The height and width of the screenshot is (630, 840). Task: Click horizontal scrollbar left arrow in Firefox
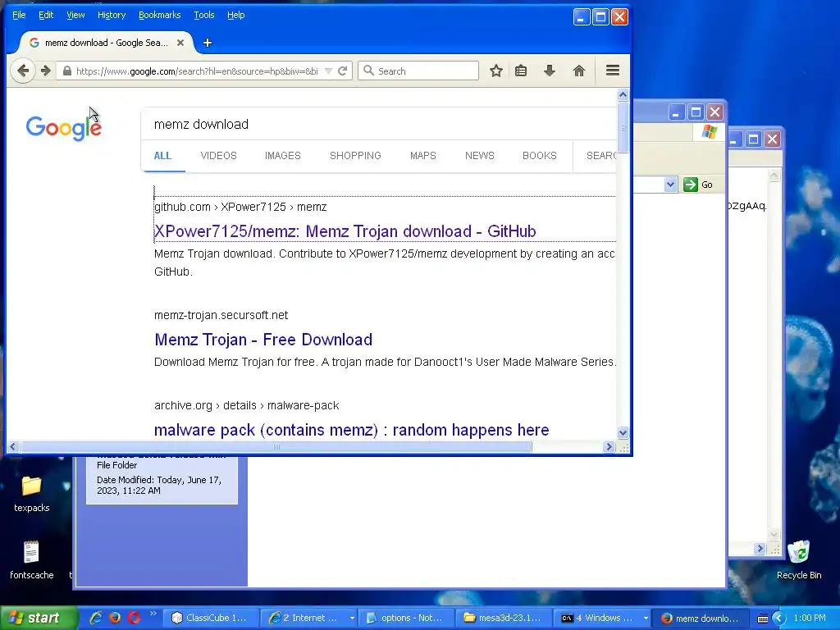[x=13, y=447]
